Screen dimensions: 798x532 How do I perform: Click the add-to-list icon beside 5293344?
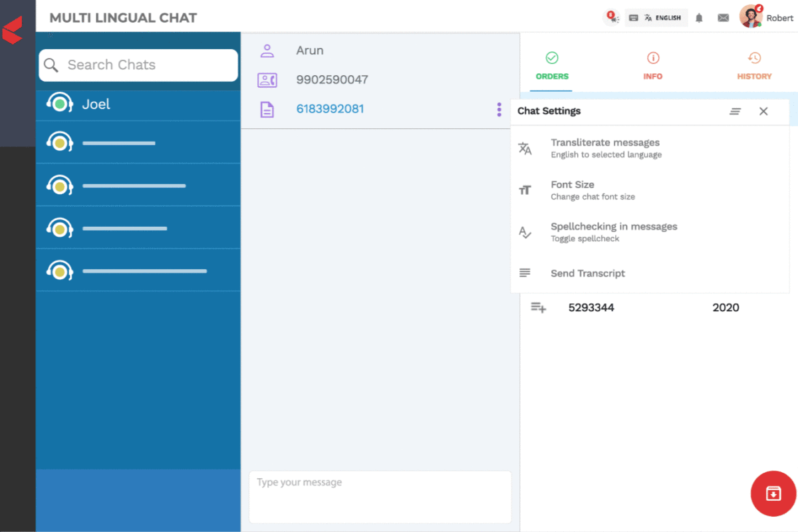tap(538, 307)
